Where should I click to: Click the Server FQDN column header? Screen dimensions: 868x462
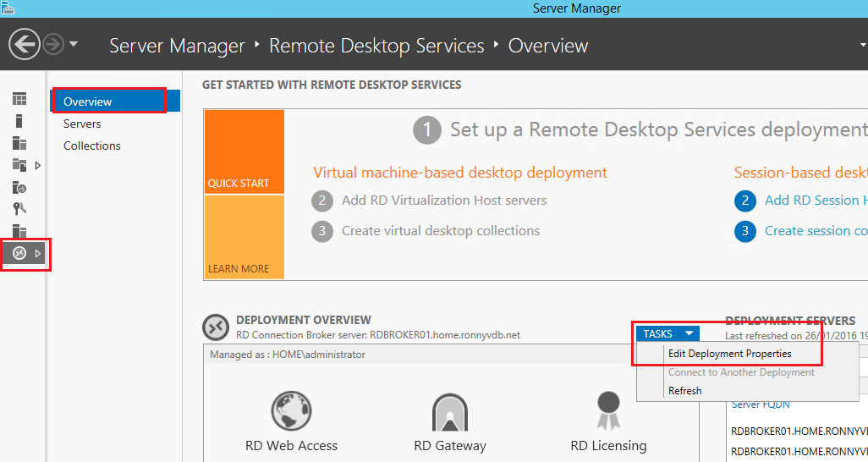pyautogui.click(x=758, y=404)
